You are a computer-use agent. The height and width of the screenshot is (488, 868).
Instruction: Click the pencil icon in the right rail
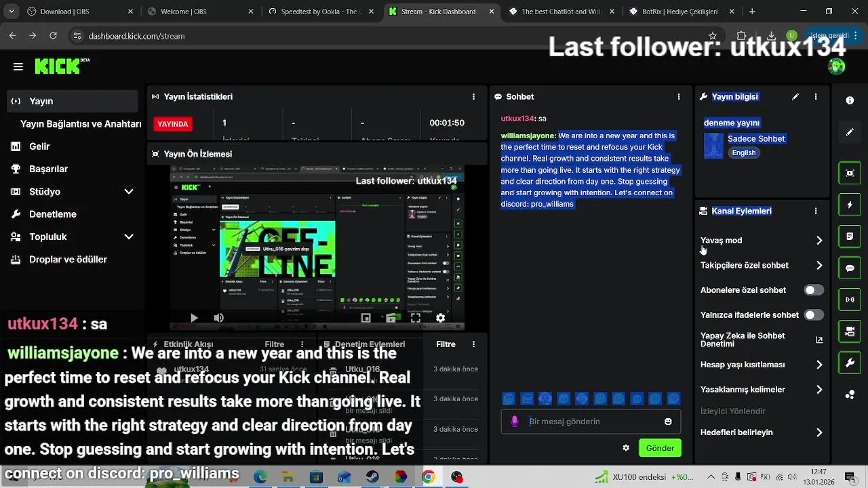point(850,132)
